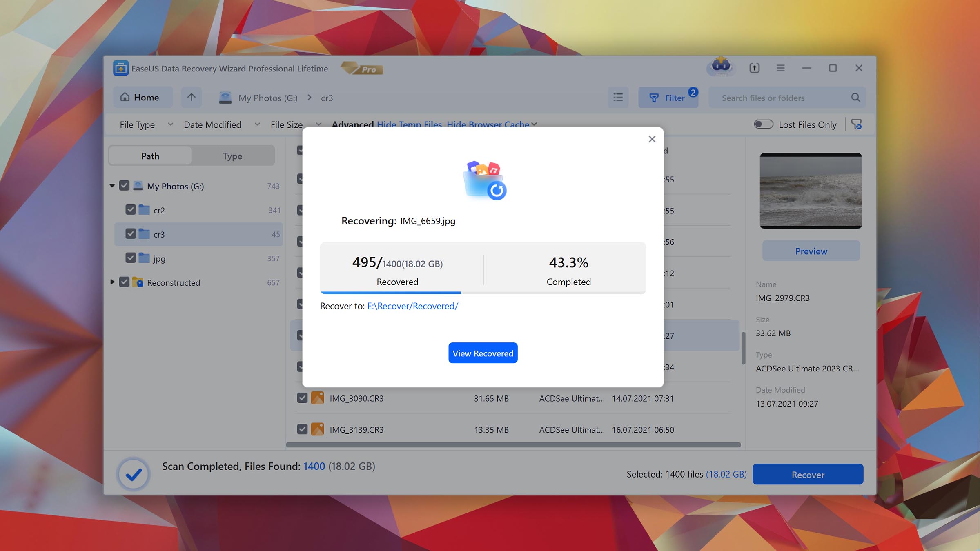
Task: Click the 16.07.2021 06:50 date cell
Action: 643,430
